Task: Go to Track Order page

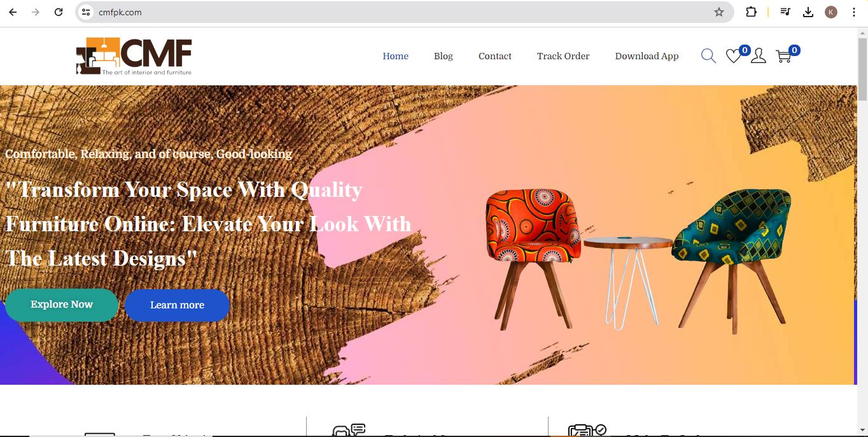Action: point(563,56)
